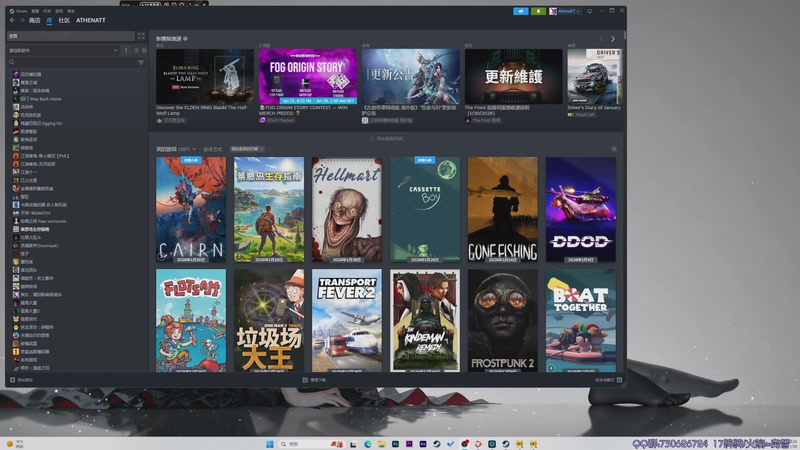
Task: Open the 垃圾场大王 game cover
Action: pos(269,320)
